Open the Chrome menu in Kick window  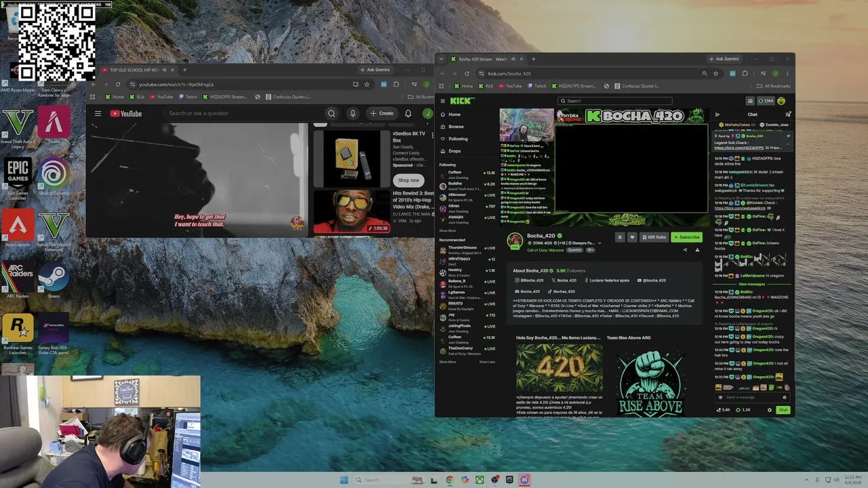787,73
